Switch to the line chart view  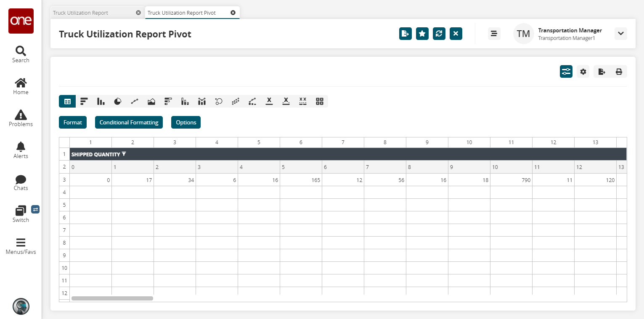[x=135, y=101]
